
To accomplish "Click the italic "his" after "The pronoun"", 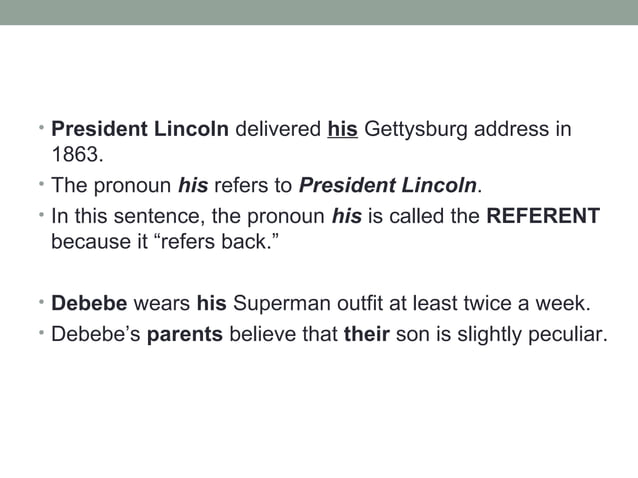I will point(194,186).
